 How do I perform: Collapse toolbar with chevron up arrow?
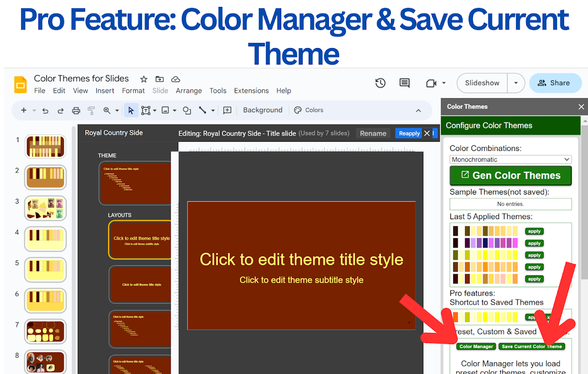[418, 110]
